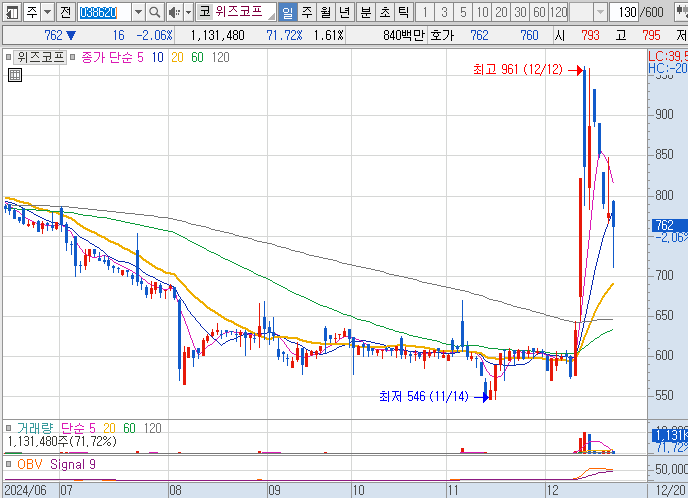The image size is (688, 498).
Task: Click the 60 interval button
Action: tap(539, 12)
